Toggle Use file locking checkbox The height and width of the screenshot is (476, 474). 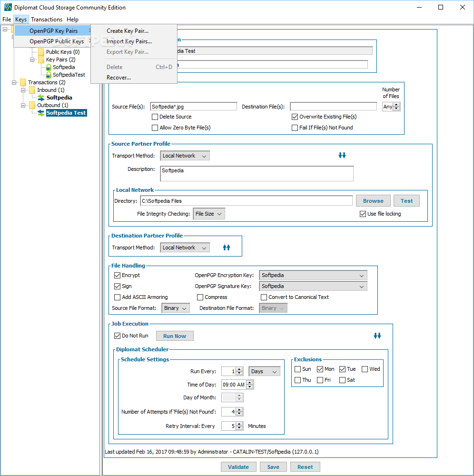[363, 214]
